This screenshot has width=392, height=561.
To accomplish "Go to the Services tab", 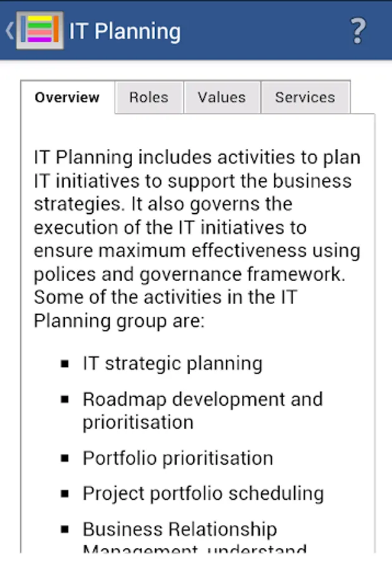I will [x=305, y=97].
